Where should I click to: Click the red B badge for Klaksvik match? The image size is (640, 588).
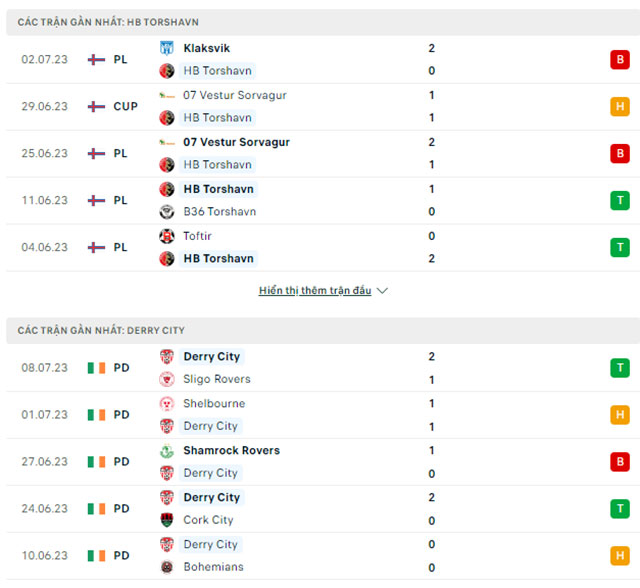tap(620, 59)
